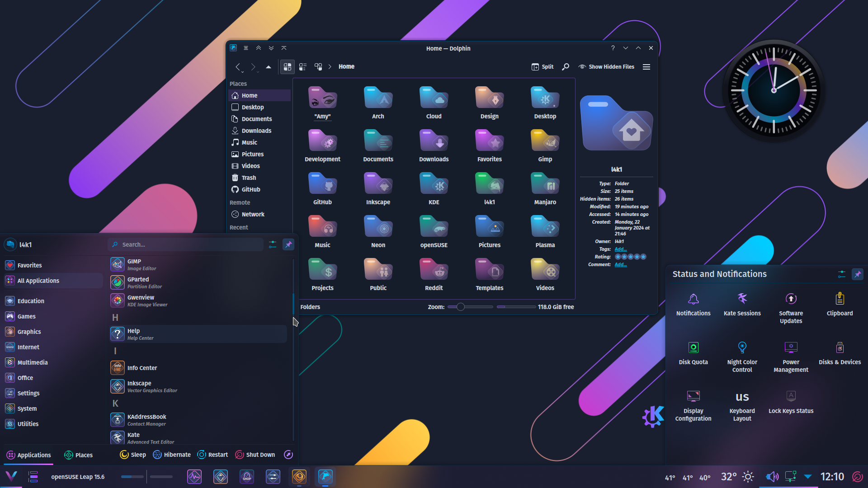Click Restart button
868x488 pixels.
pyautogui.click(x=212, y=455)
